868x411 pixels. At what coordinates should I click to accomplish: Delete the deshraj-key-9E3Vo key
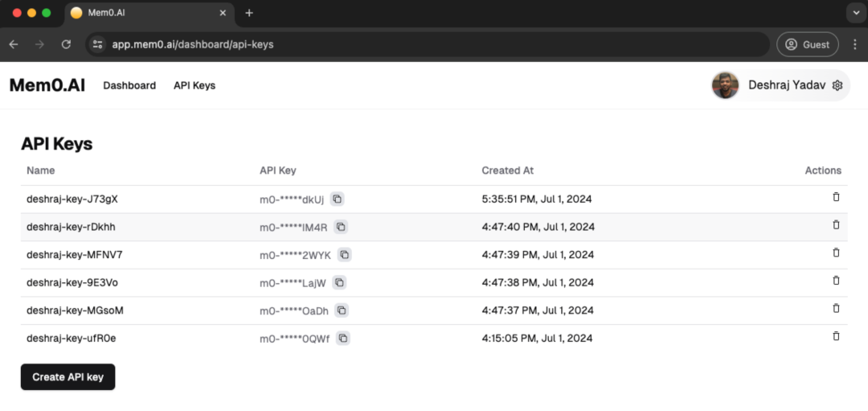[836, 281]
